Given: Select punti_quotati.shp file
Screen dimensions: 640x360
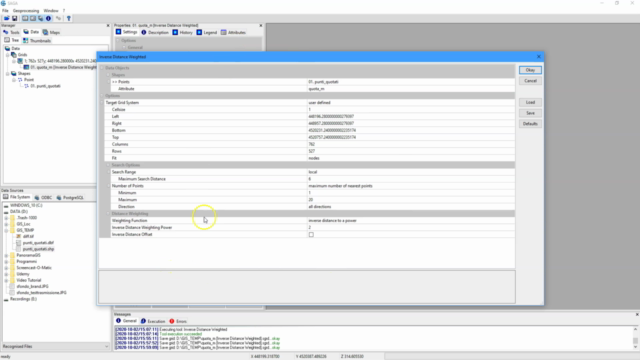Looking at the screenshot, I should coord(38,249).
